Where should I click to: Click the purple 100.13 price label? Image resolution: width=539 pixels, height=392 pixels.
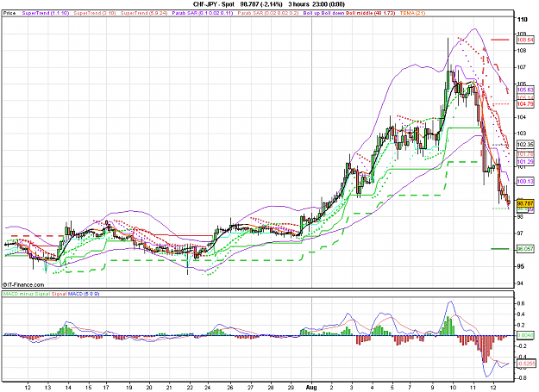pyautogui.click(x=525, y=181)
